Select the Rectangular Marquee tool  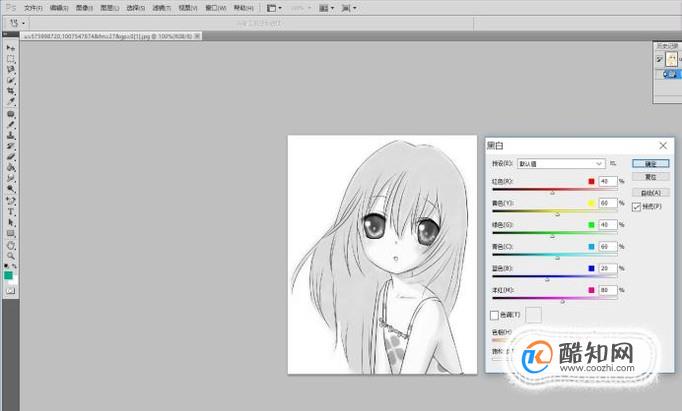(x=10, y=59)
